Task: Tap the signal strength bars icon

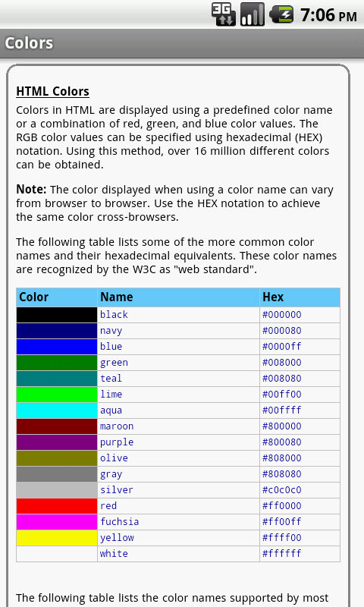Action: 253,14
